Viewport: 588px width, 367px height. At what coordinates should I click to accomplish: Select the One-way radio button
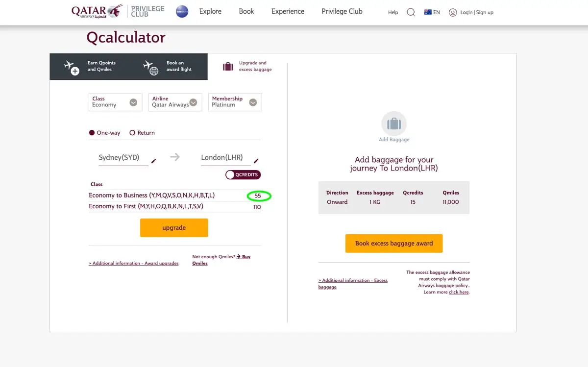click(x=92, y=133)
